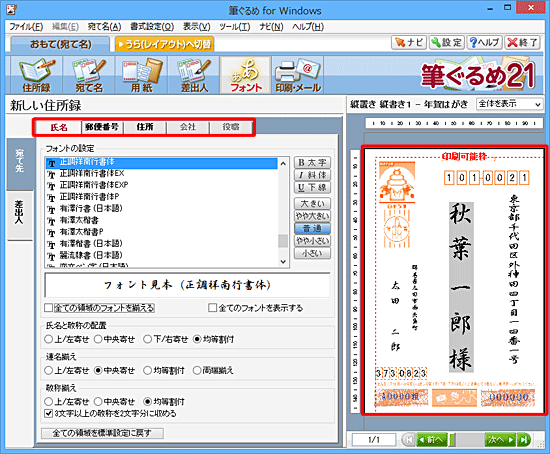Switch to the 氏名 tab
The width and height of the screenshot is (550, 454).
point(59,127)
